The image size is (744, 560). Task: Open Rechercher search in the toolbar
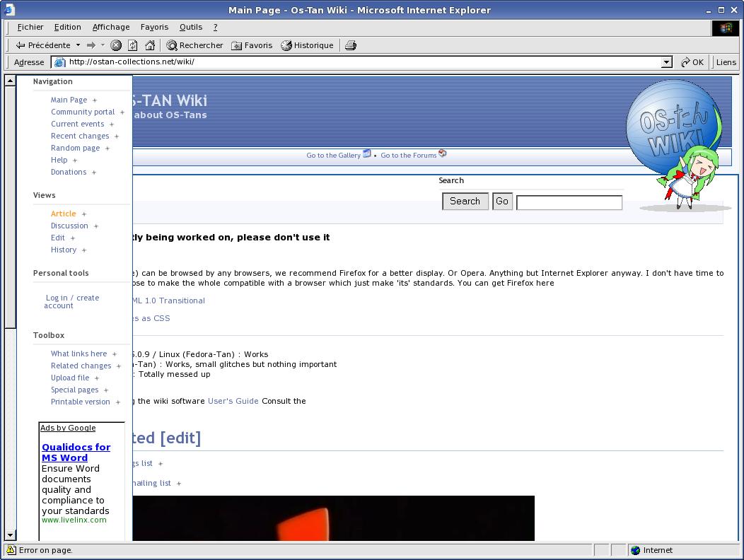[x=194, y=45]
